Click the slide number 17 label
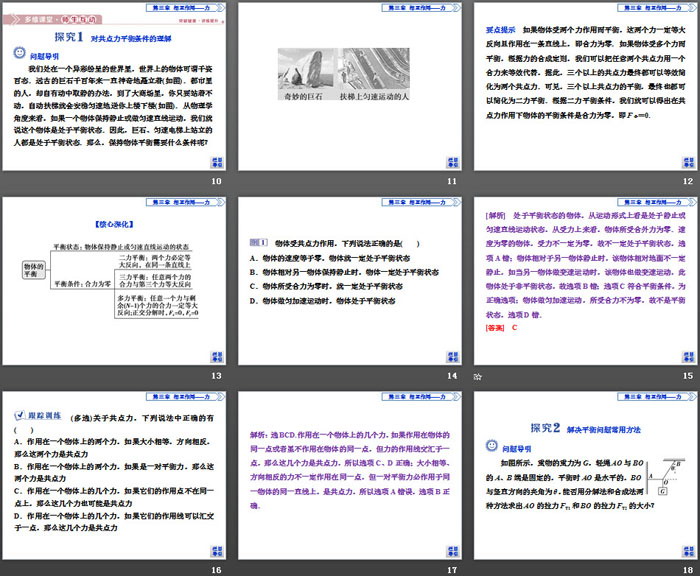The height and width of the screenshot is (576, 700). pos(452,570)
